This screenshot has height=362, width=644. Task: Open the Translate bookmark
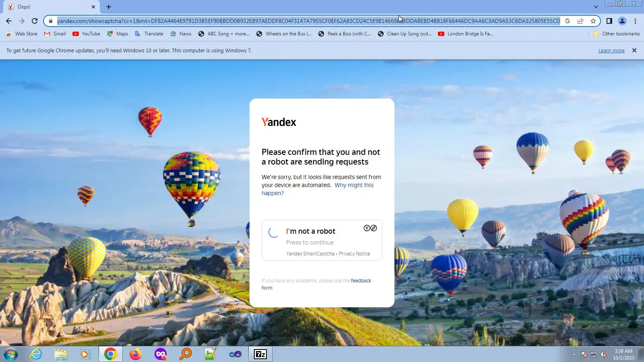tap(149, 34)
